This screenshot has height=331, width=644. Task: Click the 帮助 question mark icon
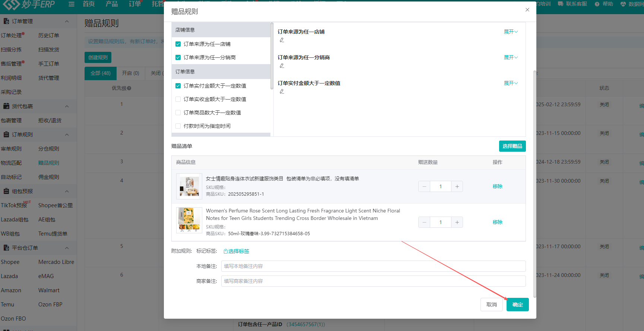click(x=597, y=4)
